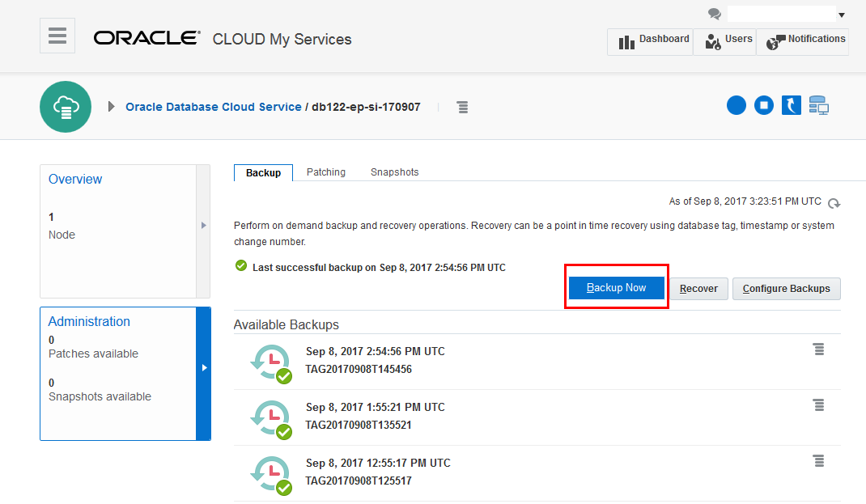
Task: Click the database cloud service logo icon
Action: point(66,106)
